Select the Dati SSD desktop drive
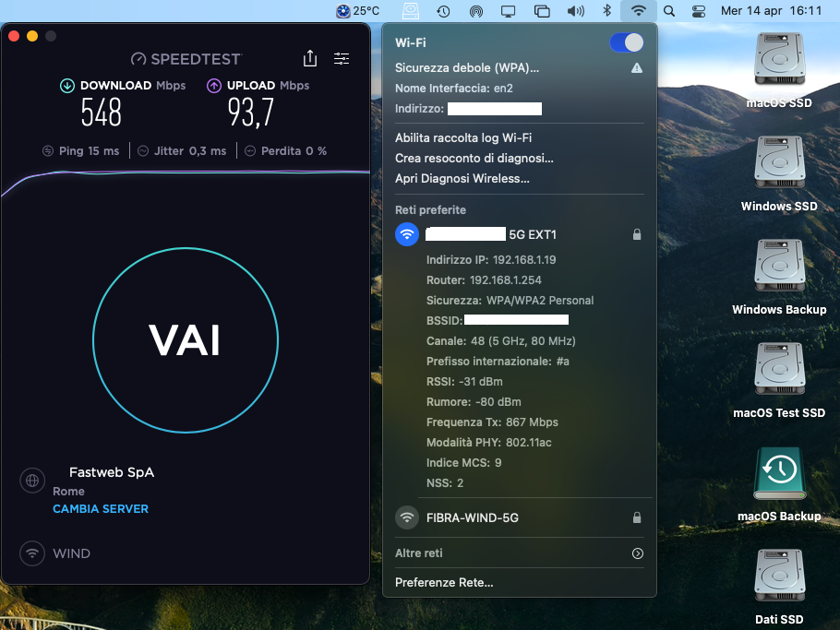The width and height of the screenshot is (840, 630). tap(779, 587)
